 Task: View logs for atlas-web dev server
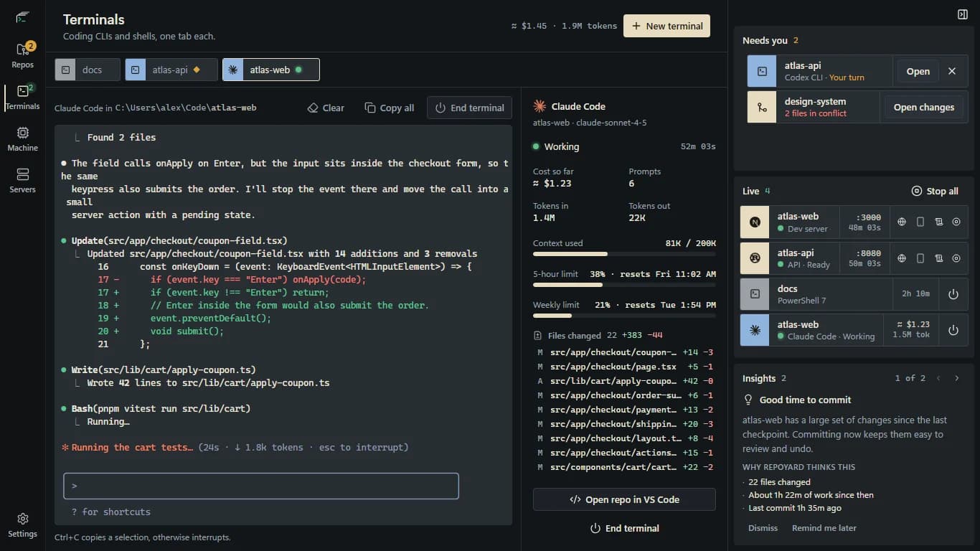point(938,222)
